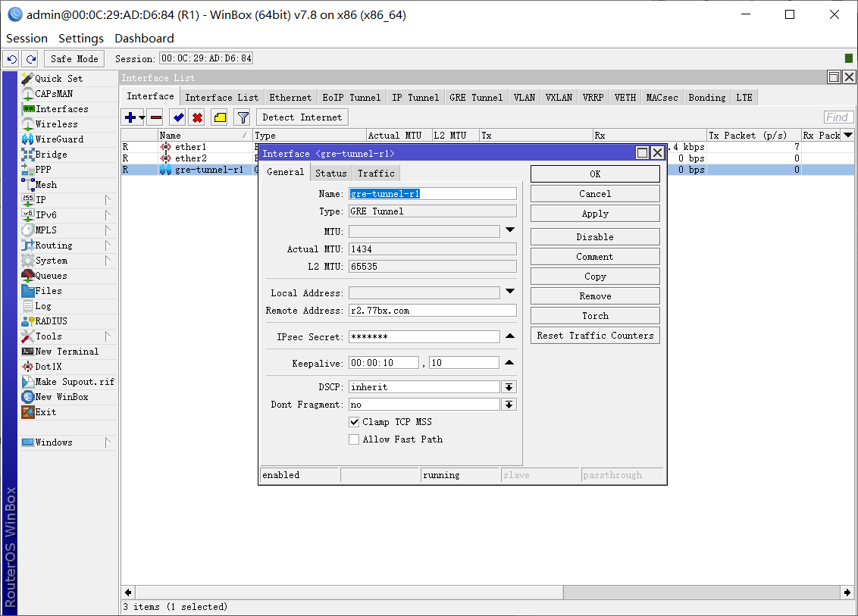Click the Apply button
The image size is (858, 616).
(x=595, y=214)
